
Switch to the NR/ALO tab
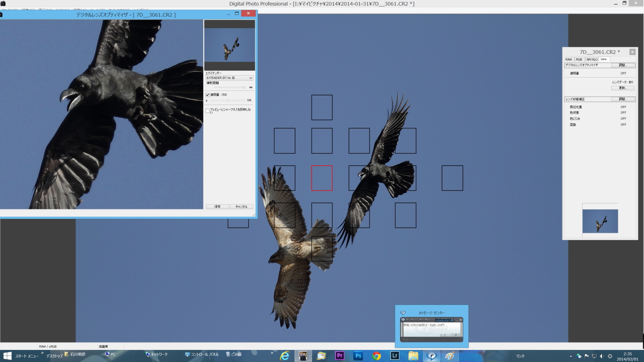click(x=592, y=59)
